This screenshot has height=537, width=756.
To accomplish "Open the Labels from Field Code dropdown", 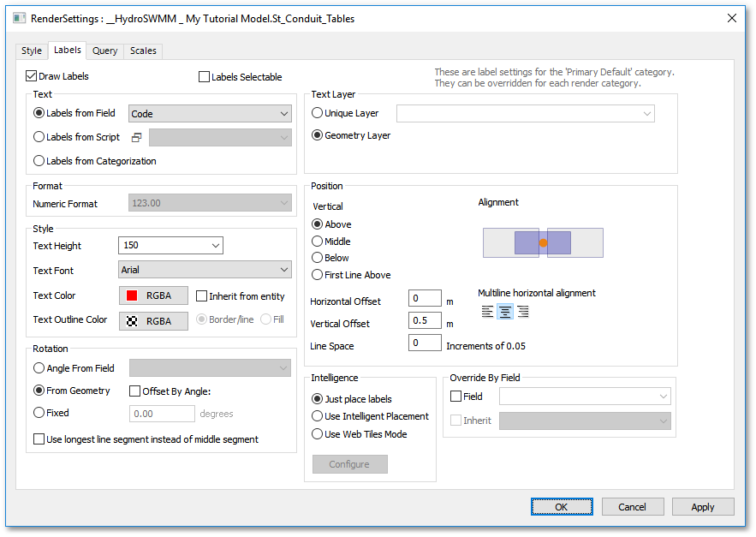I will 210,114.
